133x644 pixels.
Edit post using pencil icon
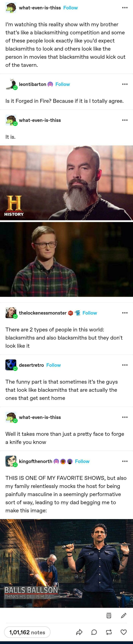tap(123, 615)
